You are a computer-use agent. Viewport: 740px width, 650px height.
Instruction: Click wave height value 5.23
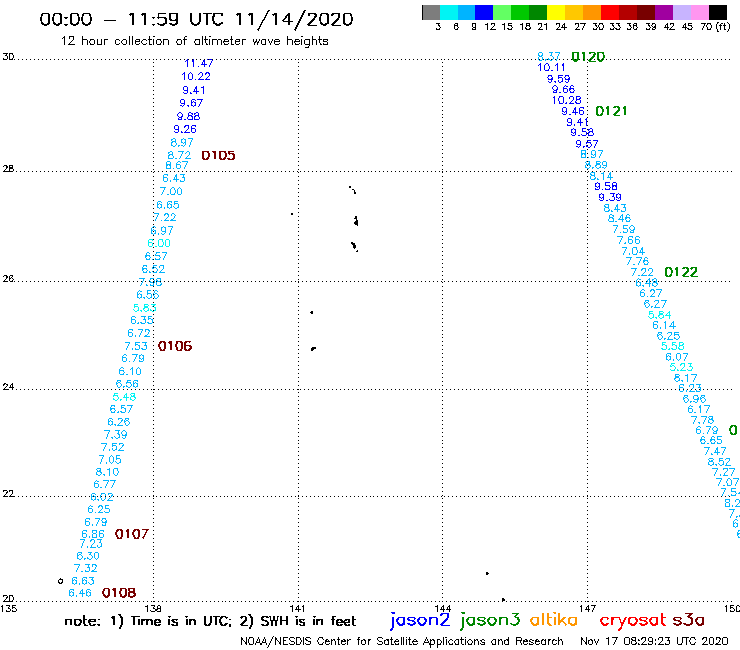pyautogui.click(x=681, y=367)
